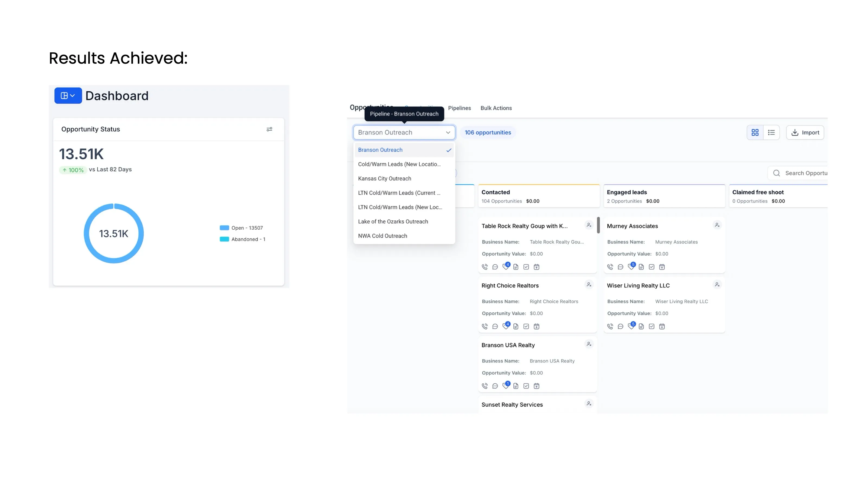This screenshot has width=868, height=488.
Task: Open the Pipelines tab
Action: point(459,108)
